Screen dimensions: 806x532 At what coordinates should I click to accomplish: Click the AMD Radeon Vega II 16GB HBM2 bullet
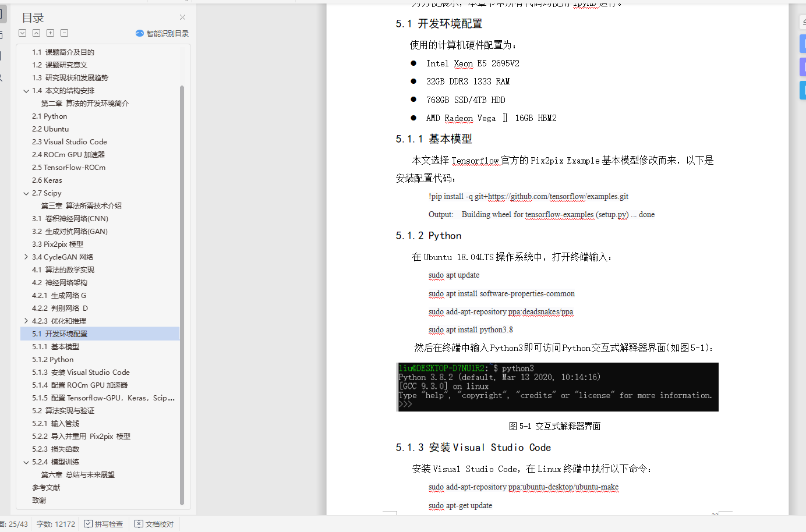click(492, 118)
